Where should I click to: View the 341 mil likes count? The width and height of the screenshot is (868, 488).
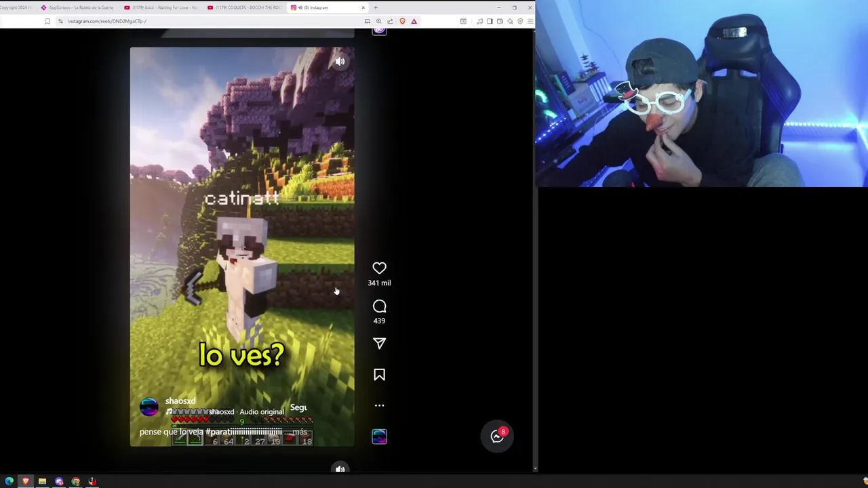(379, 283)
